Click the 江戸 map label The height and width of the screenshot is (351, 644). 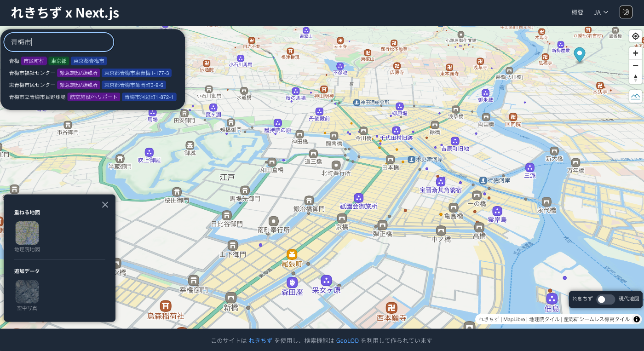(x=227, y=177)
